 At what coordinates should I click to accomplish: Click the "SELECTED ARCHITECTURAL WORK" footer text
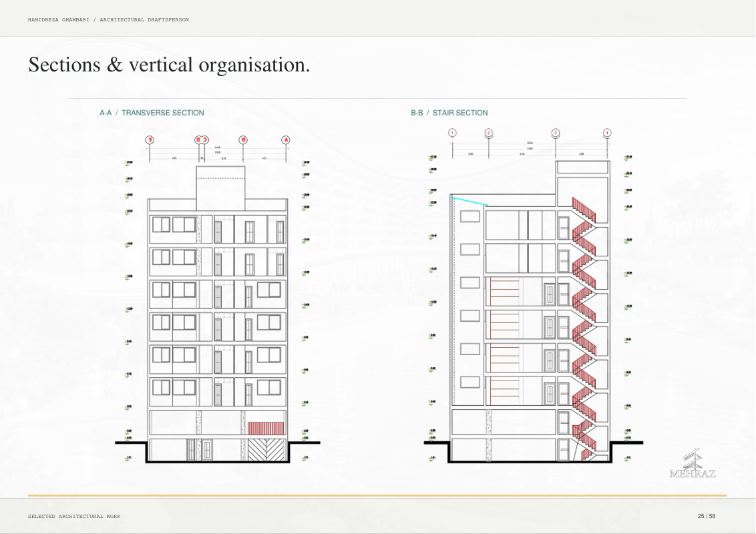click(74, 516)
